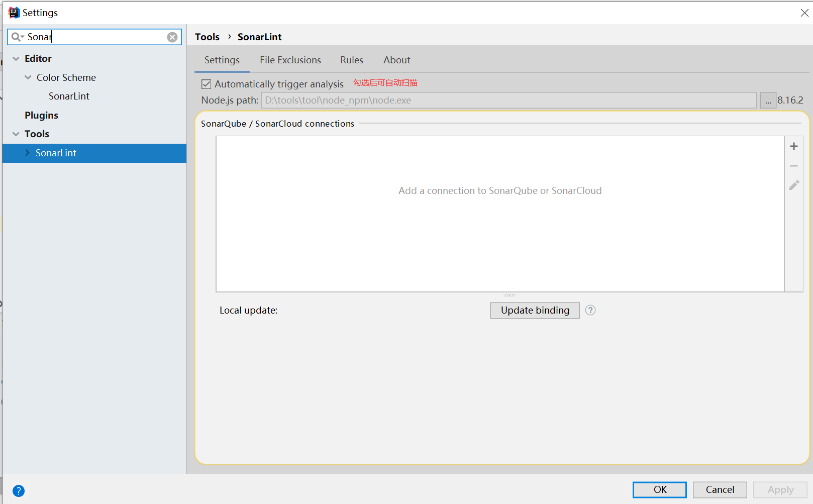
Task: Click the Local update label
Action: pyautogui.click(x=249, y=311)
